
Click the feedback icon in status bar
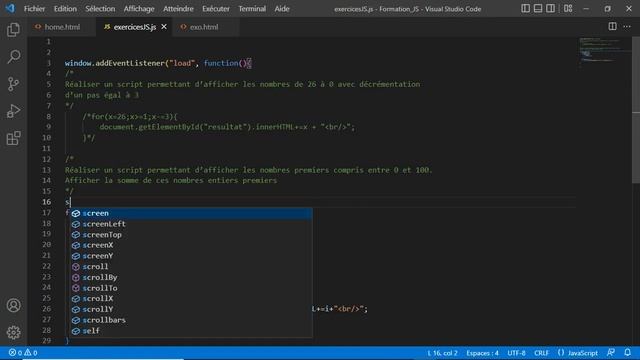click(611, 353)
